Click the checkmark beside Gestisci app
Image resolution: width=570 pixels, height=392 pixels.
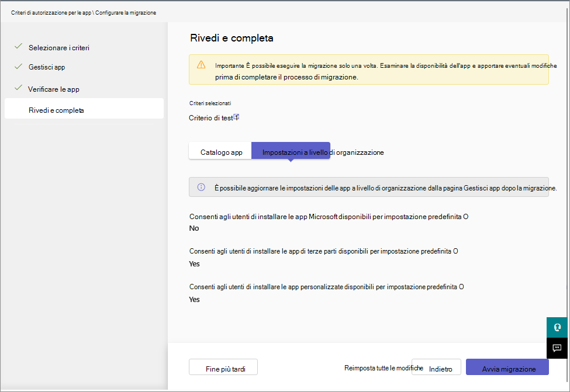point(19,67)
